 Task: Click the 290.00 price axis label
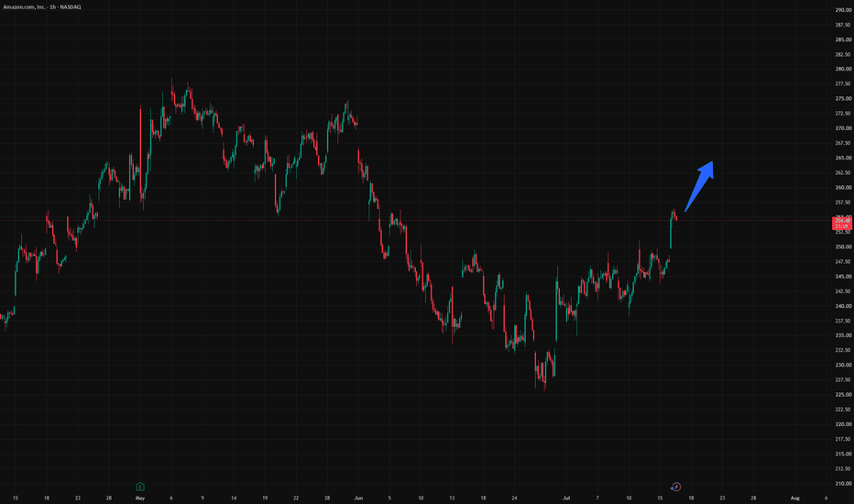click(x=843, y=10)
